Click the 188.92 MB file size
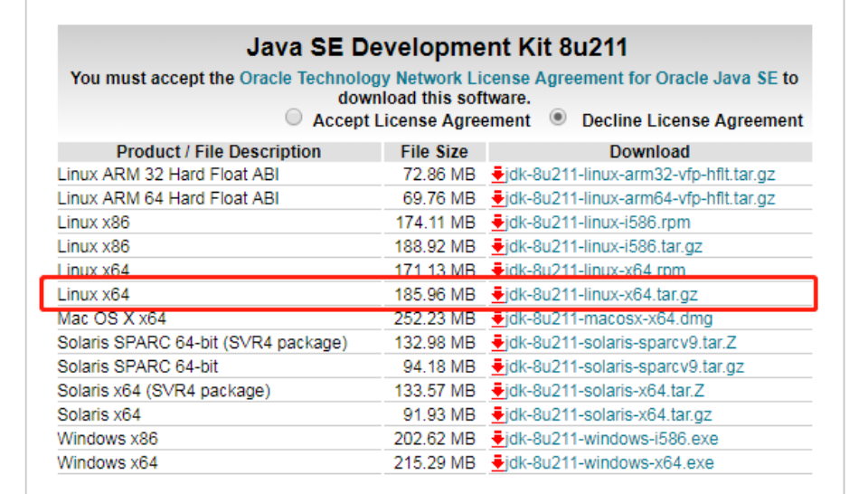 pos(435,246)
